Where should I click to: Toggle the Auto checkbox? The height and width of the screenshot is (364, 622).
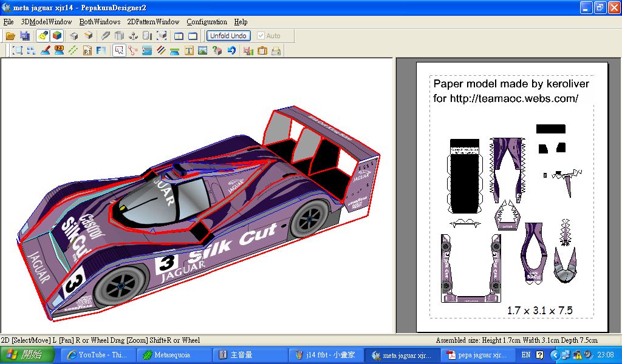point(261,36)
